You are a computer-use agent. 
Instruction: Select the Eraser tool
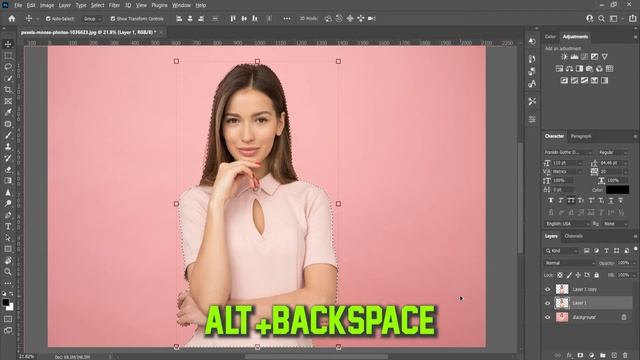[8, 169]
